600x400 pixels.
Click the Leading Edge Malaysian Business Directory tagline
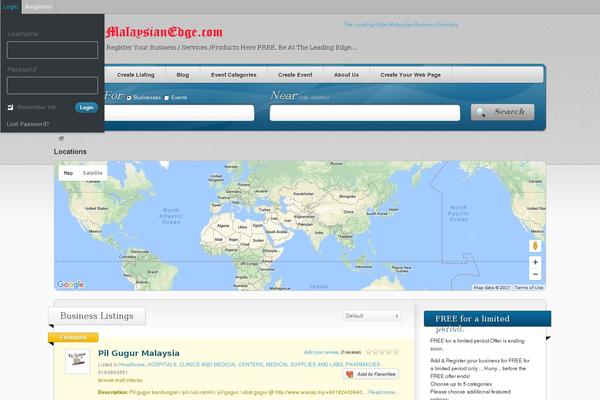pos(401,24)
